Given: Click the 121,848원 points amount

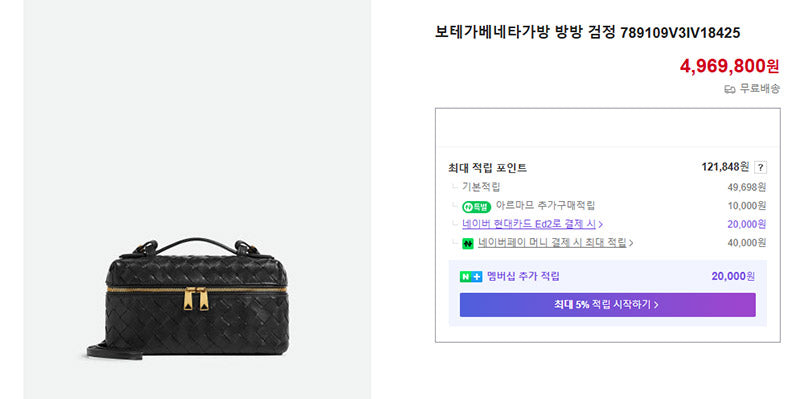Looking at the screenshot, I should tap(725, 167).
